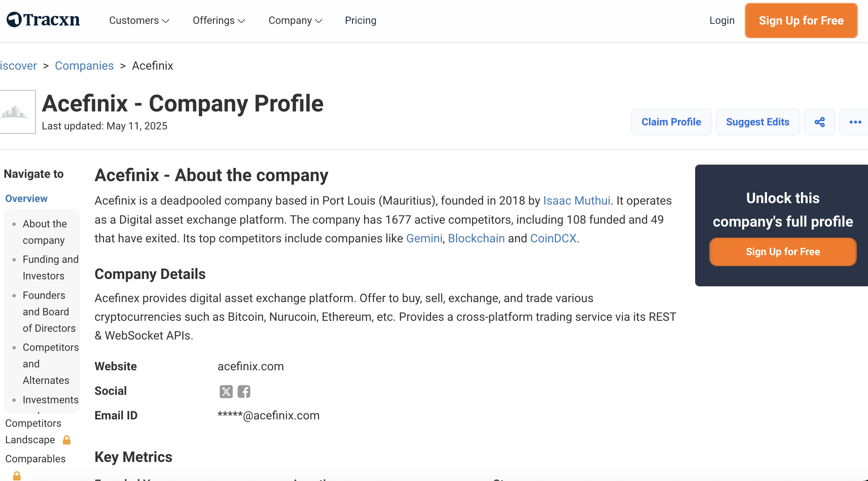Expand the Customers dropdown menu
Viewport: 868px width, 481px height.
pos(138,21)
